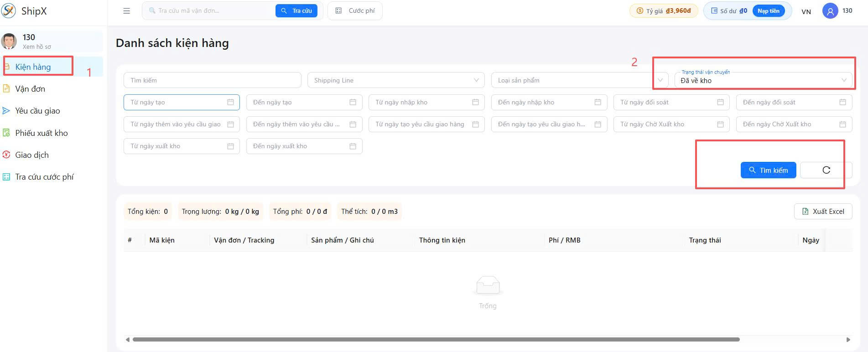Go to Phiếu xuất kho menu
Screen dimensions: 868x352
41,133
